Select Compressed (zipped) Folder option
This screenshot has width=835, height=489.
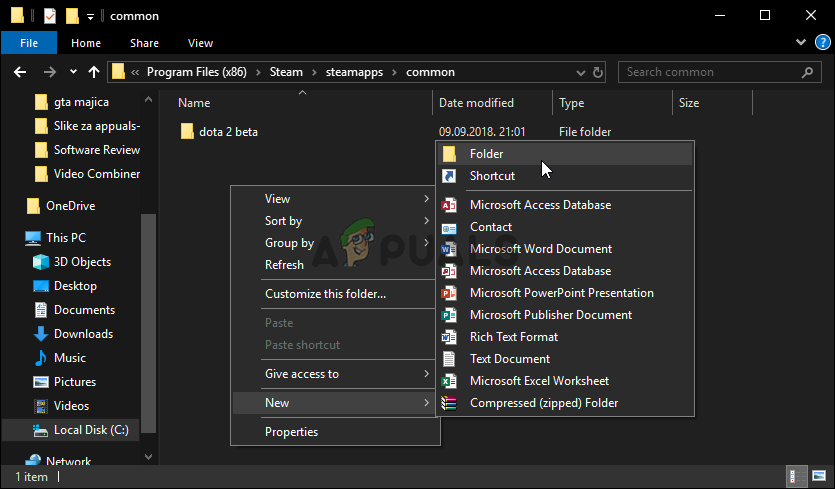pos(543,403)
